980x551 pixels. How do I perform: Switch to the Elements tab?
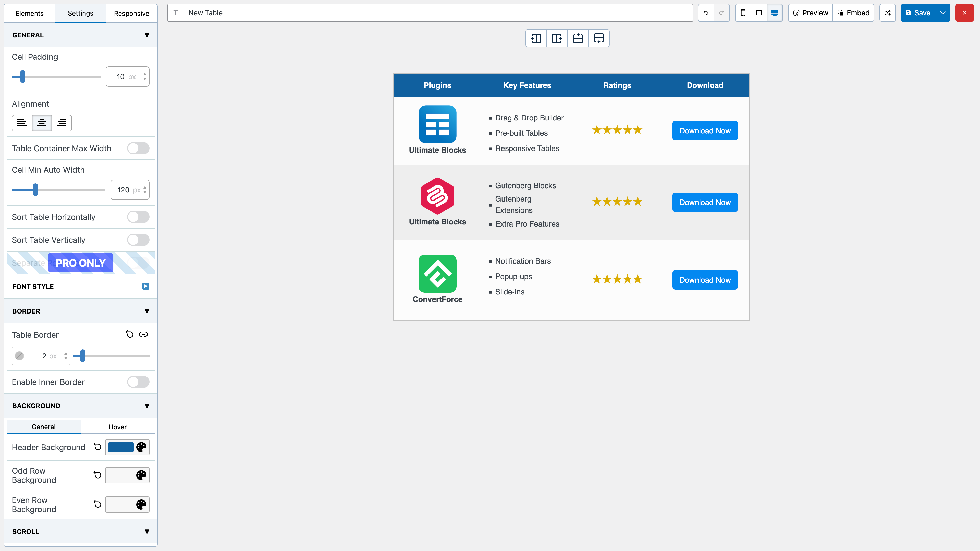(x=29, y=13)
